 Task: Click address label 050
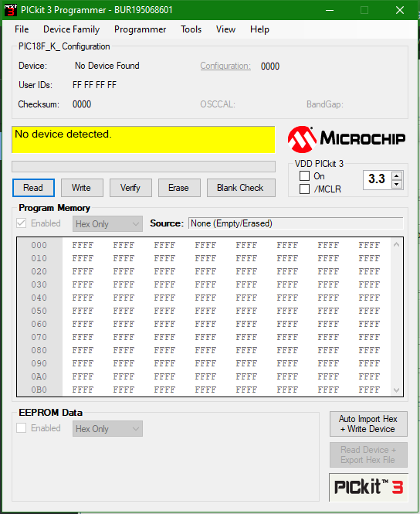39,311
